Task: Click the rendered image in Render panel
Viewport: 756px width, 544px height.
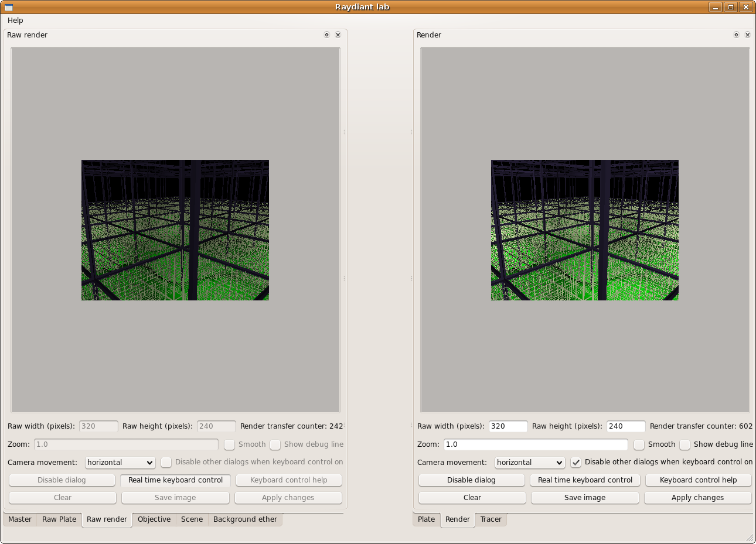Action: (584, 230)
